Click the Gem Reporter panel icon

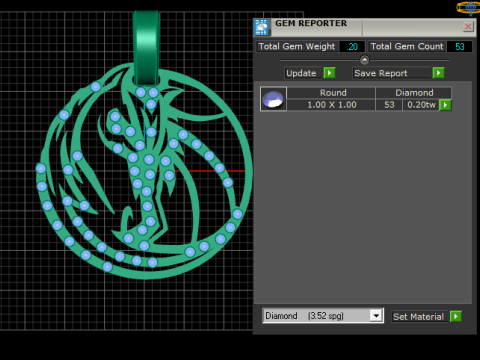click(262, 27)
